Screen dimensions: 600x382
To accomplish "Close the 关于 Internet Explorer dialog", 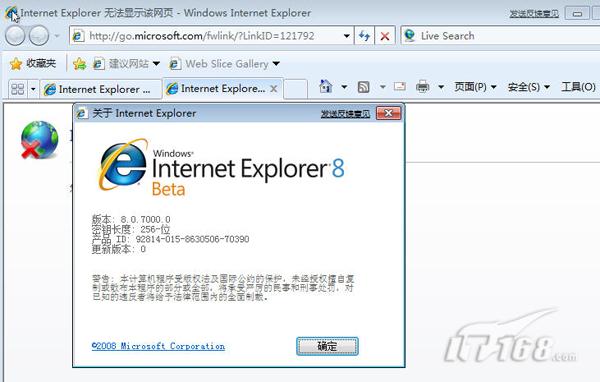I will pos(388,113).
